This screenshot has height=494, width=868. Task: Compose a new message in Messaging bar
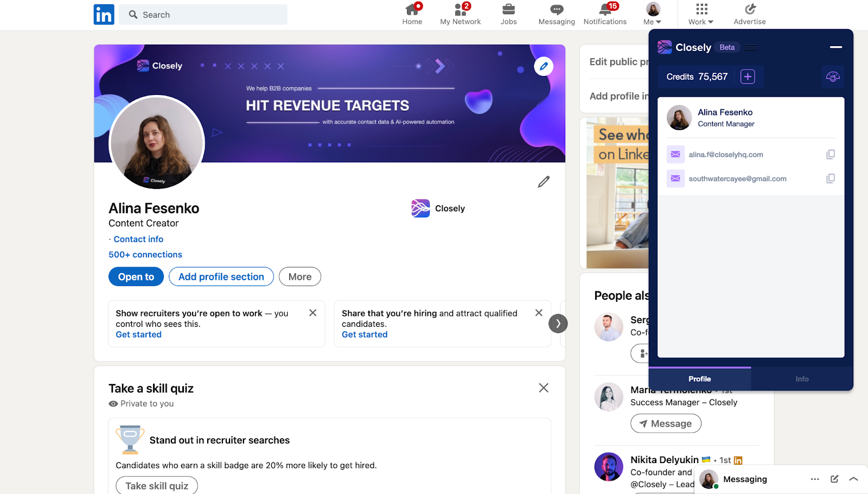(834, 479)
